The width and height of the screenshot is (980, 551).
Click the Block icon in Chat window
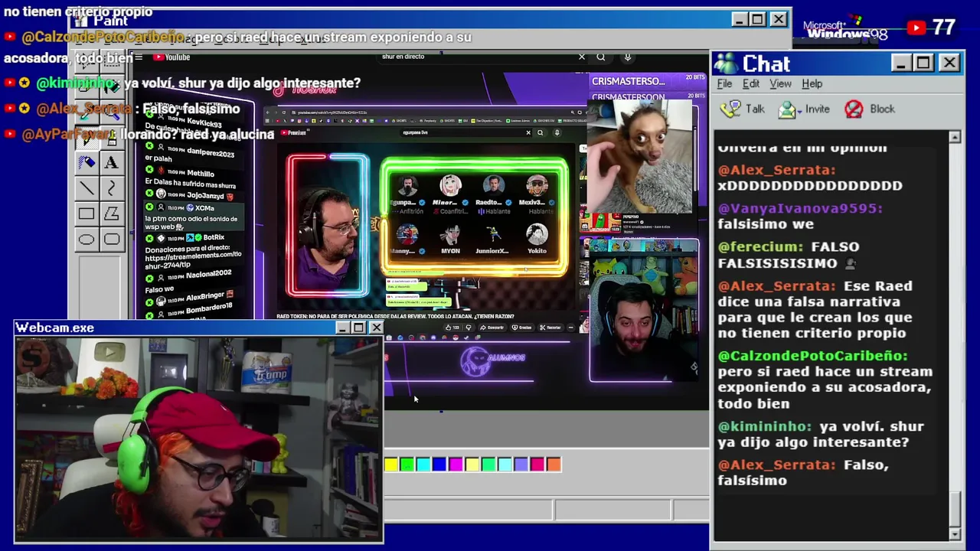click(x=854, y=109)
